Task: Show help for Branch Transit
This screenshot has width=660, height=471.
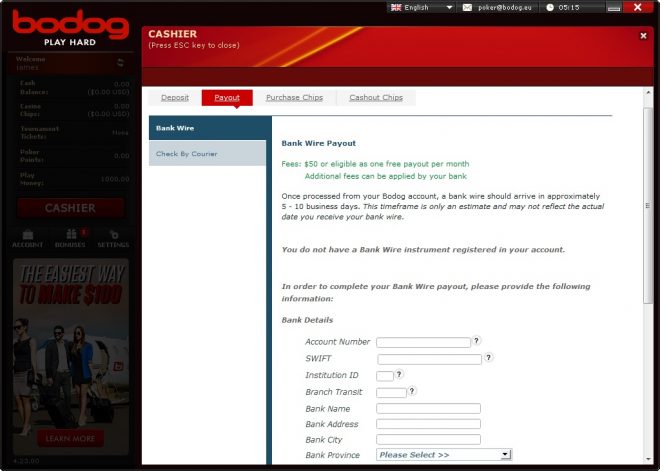Action: (412, 391)
